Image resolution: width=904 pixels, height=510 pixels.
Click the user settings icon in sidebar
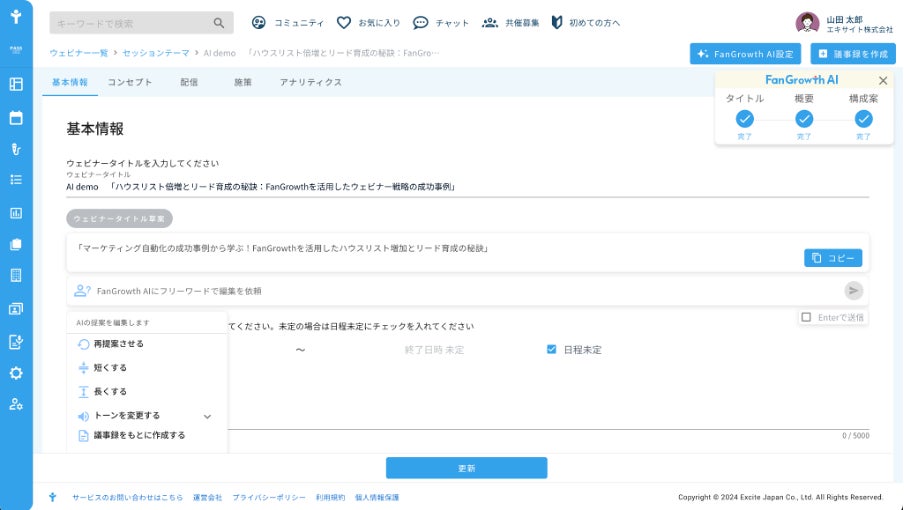point(16,404)
